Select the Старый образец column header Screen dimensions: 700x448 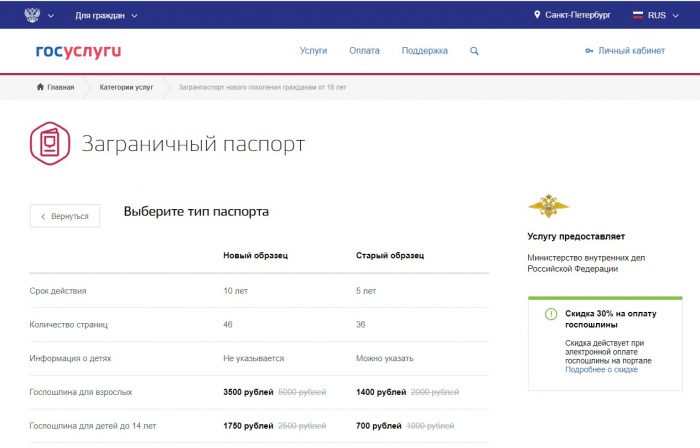tap(390, 255)
